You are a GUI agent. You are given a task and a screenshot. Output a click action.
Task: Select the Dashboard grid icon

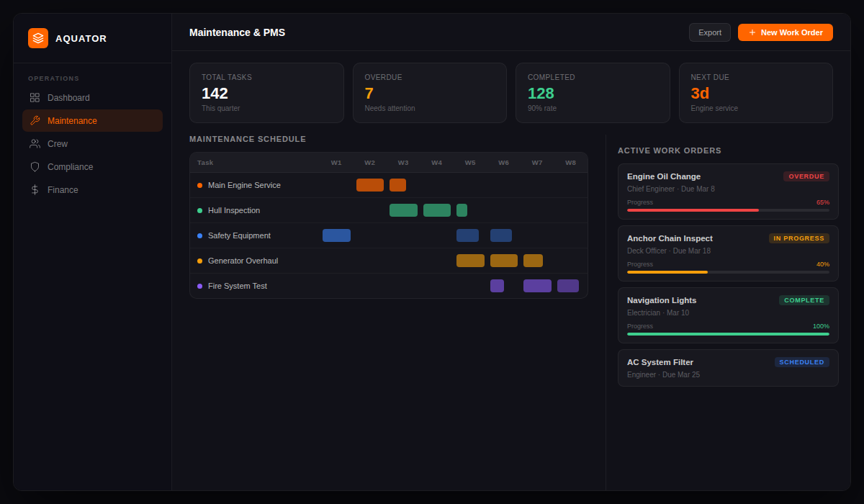click(x=35, y=97)
